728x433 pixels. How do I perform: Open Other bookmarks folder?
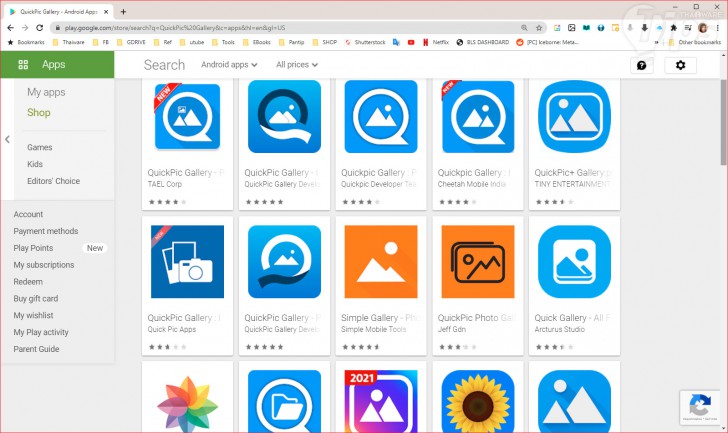pyautogui.click(x=695, y=42)
